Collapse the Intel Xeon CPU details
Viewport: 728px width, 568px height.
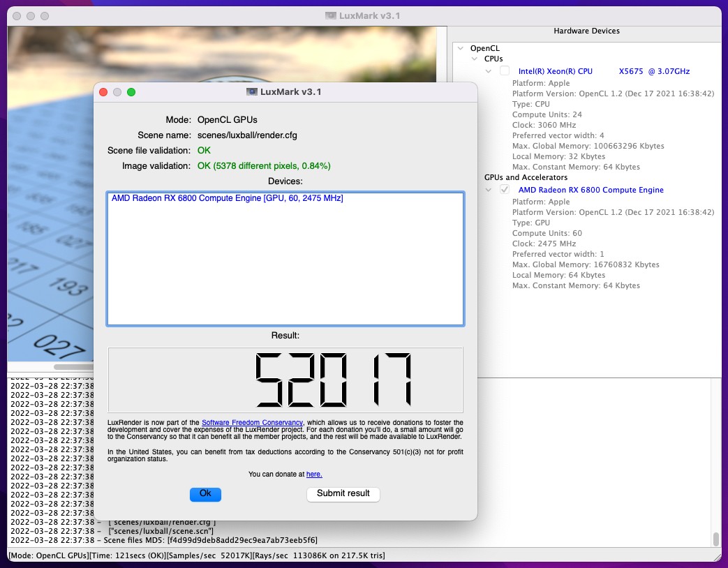click(488, 71)
